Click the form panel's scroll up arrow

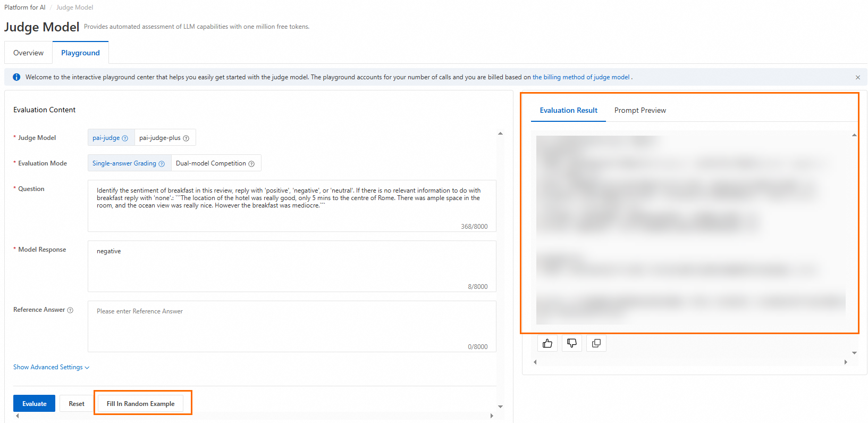click(500, 134)
